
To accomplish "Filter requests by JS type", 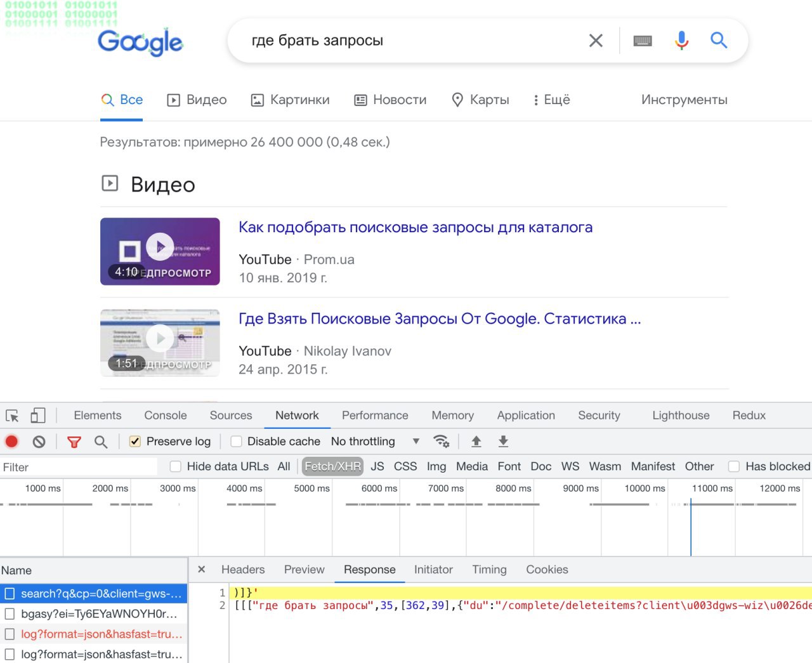I will [377, 466].
